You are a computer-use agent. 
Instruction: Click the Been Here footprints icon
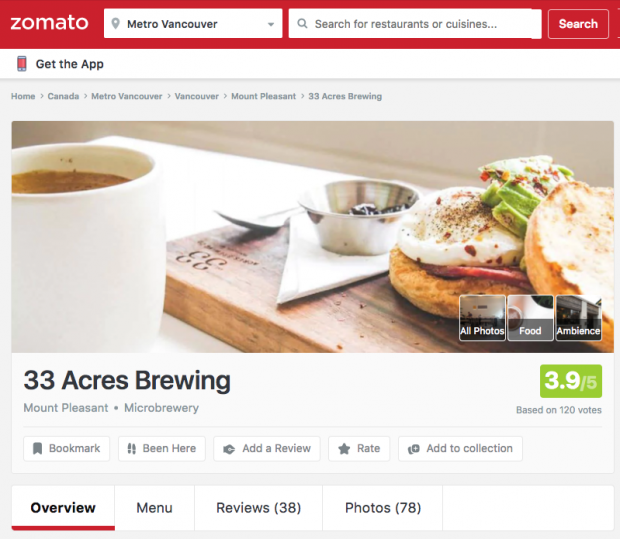[132, 448]
